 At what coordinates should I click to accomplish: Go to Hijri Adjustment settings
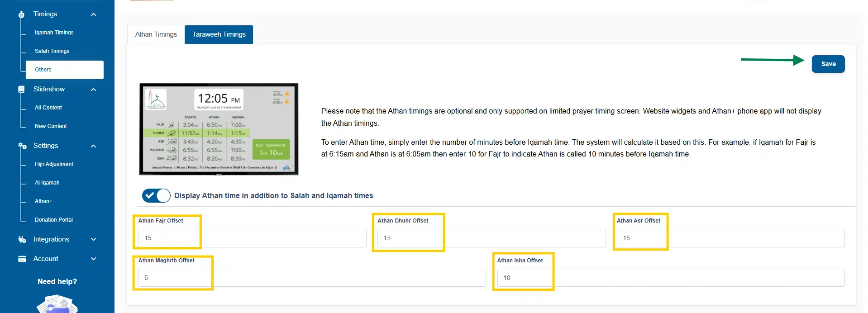coord(54,164)
